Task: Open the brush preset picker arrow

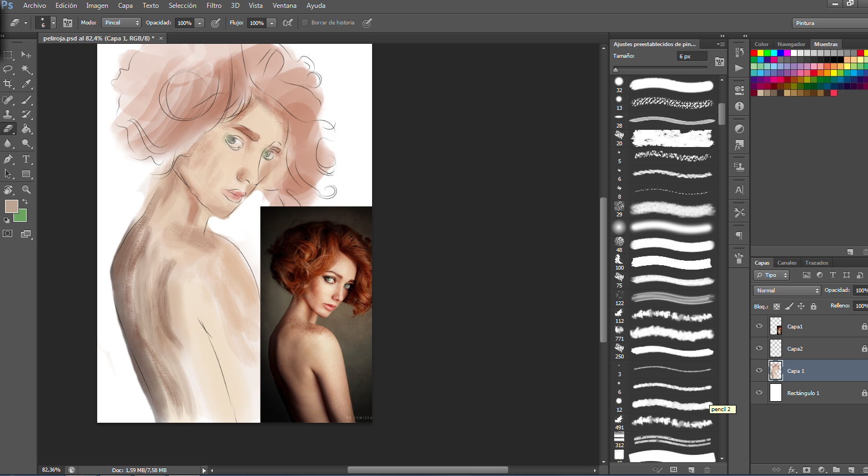Action: point(53,23)
